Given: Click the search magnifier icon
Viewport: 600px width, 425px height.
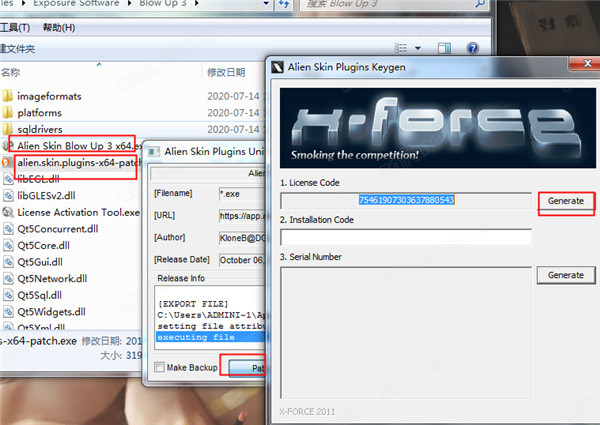Looking at the screenshot, I should 480,4.
